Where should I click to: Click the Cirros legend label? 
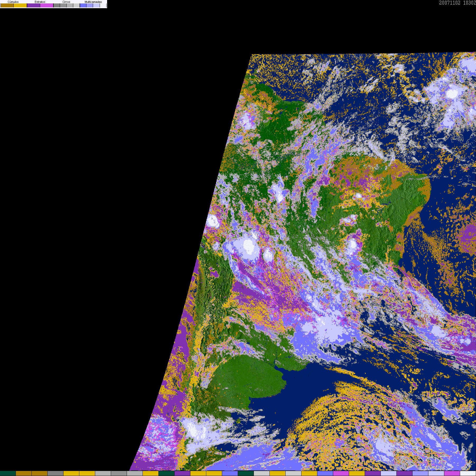(x=66, y=2)
